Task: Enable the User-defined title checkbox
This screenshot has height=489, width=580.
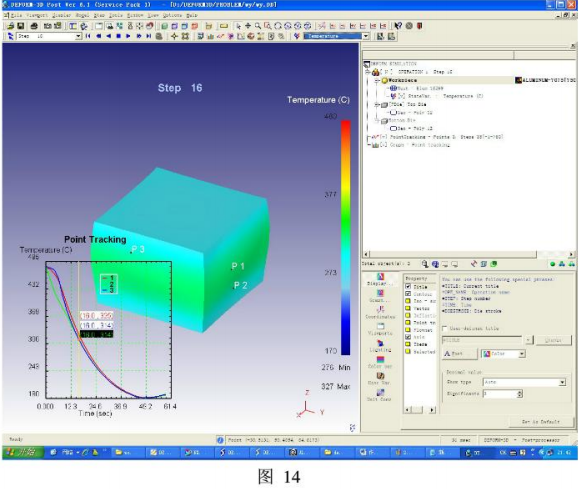Action: (445, 328)
